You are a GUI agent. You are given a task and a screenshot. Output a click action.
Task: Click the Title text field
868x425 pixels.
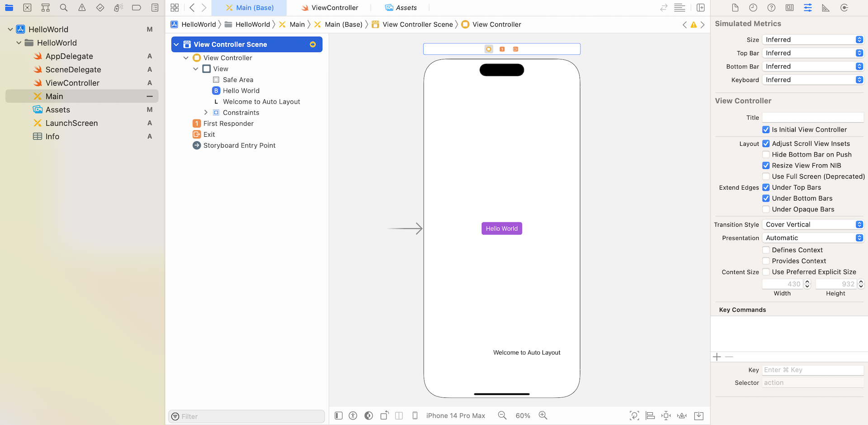point(812,118)
